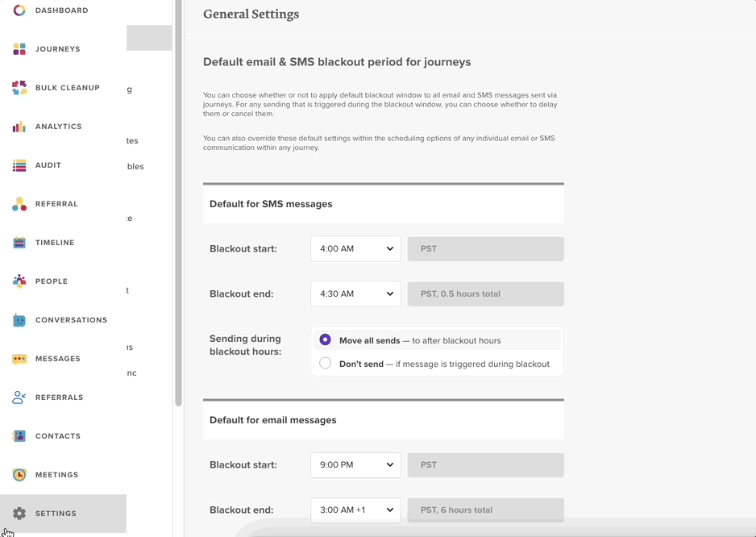Click the Sending during blackout hours label

[x=245, y=345]
